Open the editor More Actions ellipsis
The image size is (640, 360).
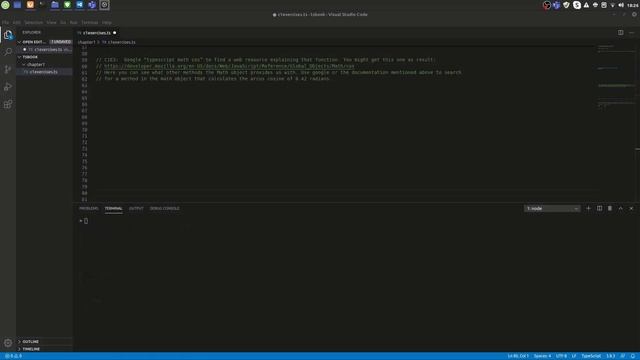pos(631,33)
